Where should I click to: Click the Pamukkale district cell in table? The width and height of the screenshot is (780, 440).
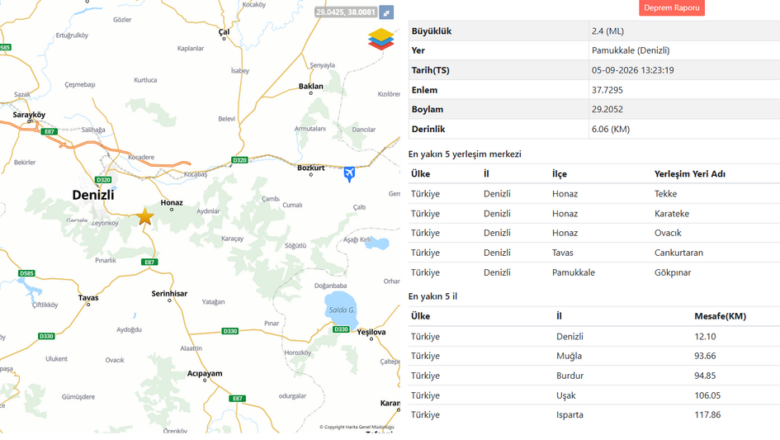coord(573,272)
